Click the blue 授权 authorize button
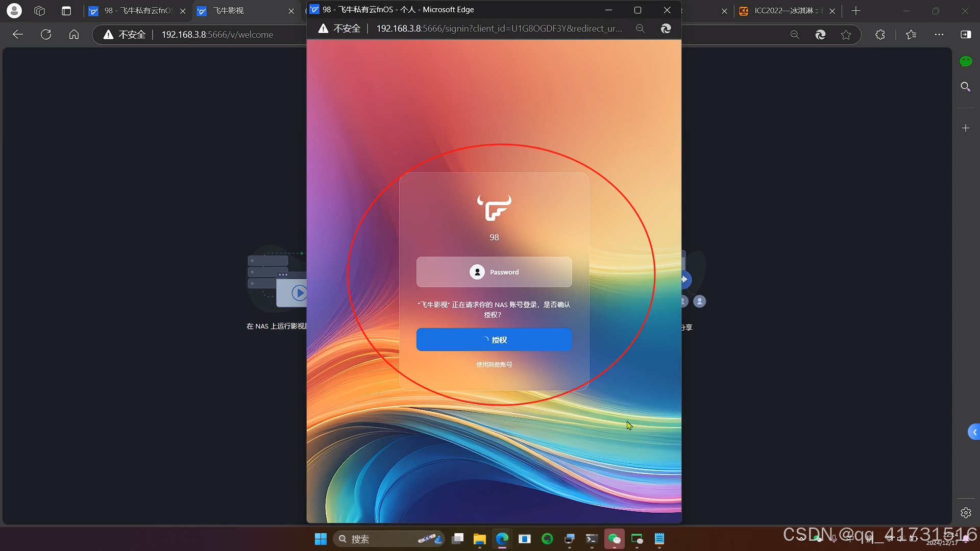This screenshot has width=980, height=551. point(494,340)
